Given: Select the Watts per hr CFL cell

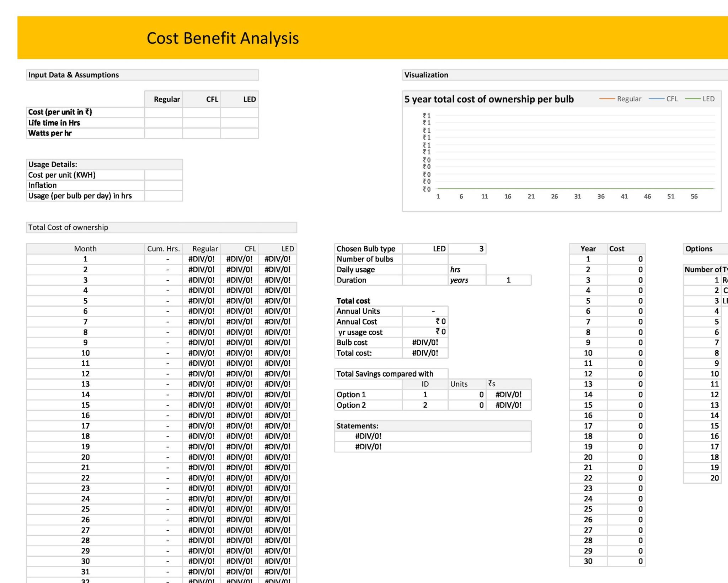Looking at the screenshot, I should [x=202, y=133].
